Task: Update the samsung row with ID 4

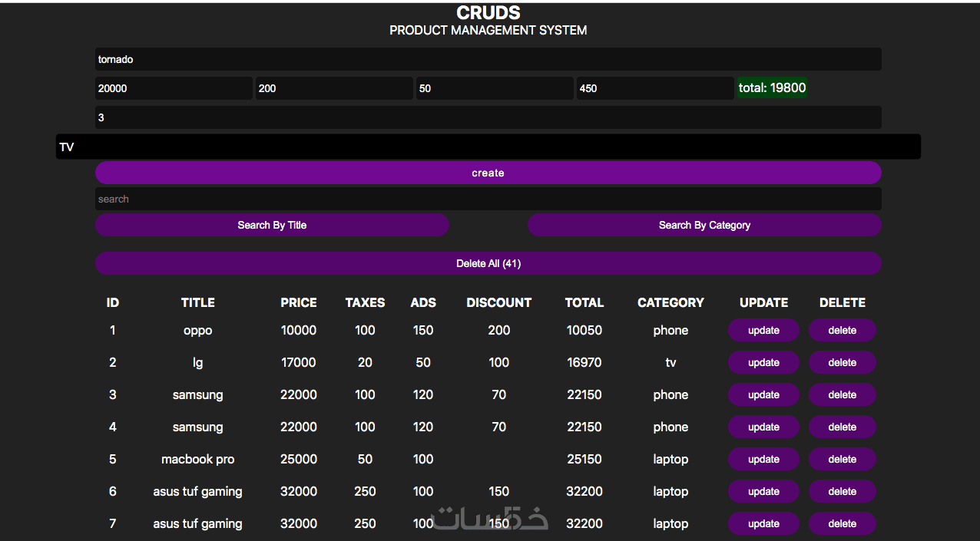Action: pos(763,427)
